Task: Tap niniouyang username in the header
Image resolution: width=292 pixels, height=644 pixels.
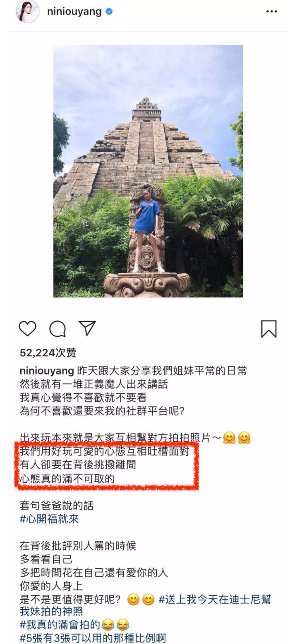Action: pos(74,11)
